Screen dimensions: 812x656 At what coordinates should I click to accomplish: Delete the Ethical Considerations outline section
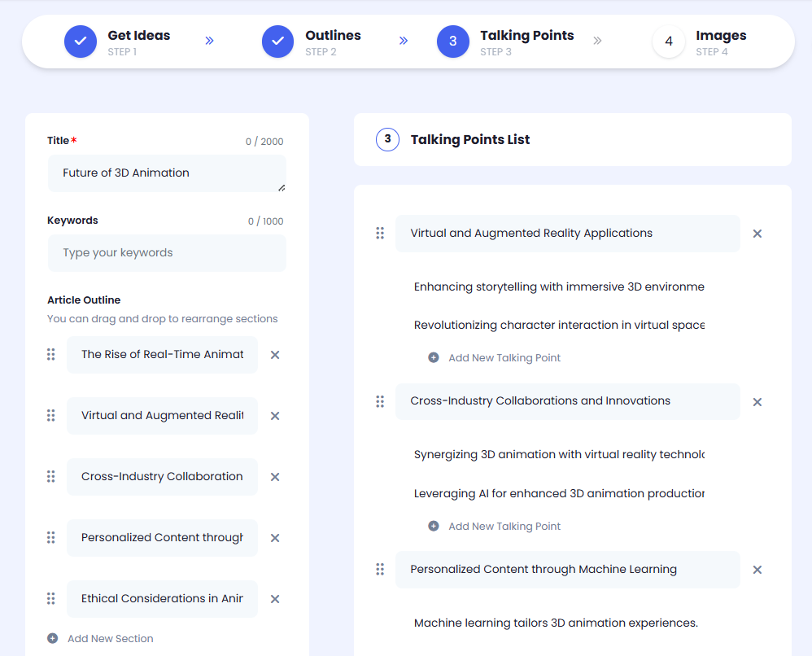coord(275,599)
